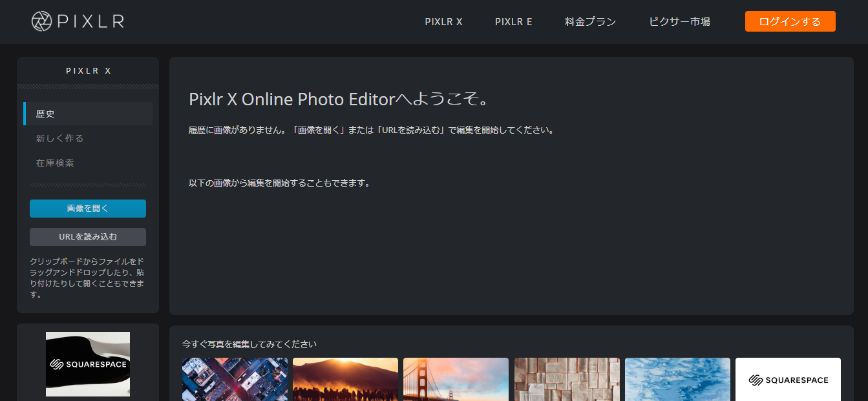This screenshot has width=868, height=401.
Task: Click the PIXLR X sidebar heading
Action: (x=89, y=71)
